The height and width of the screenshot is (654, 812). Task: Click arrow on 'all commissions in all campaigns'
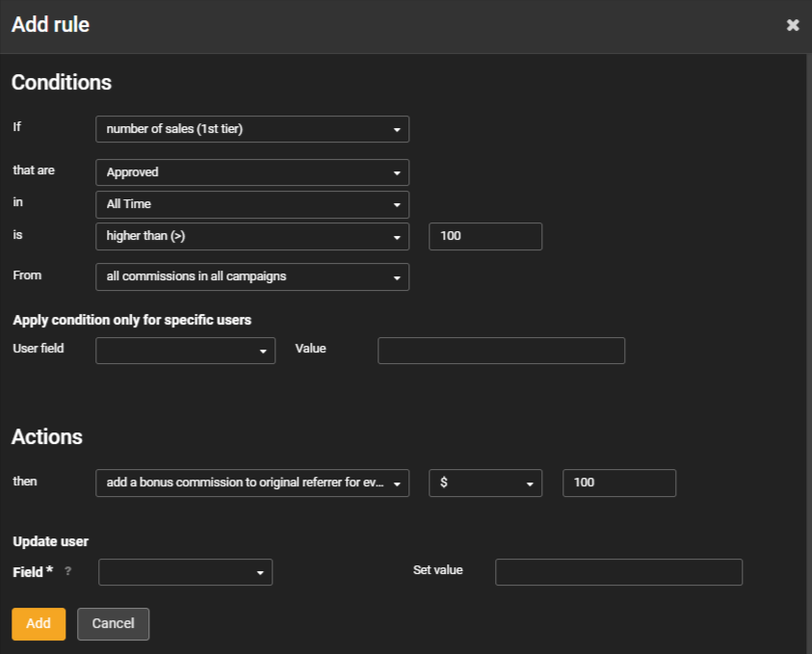point(396,277)
